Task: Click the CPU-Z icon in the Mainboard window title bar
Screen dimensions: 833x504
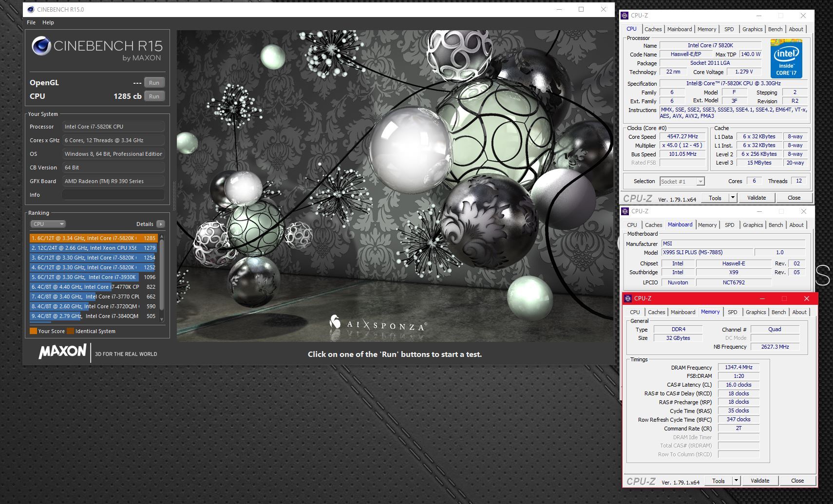Action: point(625,211)
